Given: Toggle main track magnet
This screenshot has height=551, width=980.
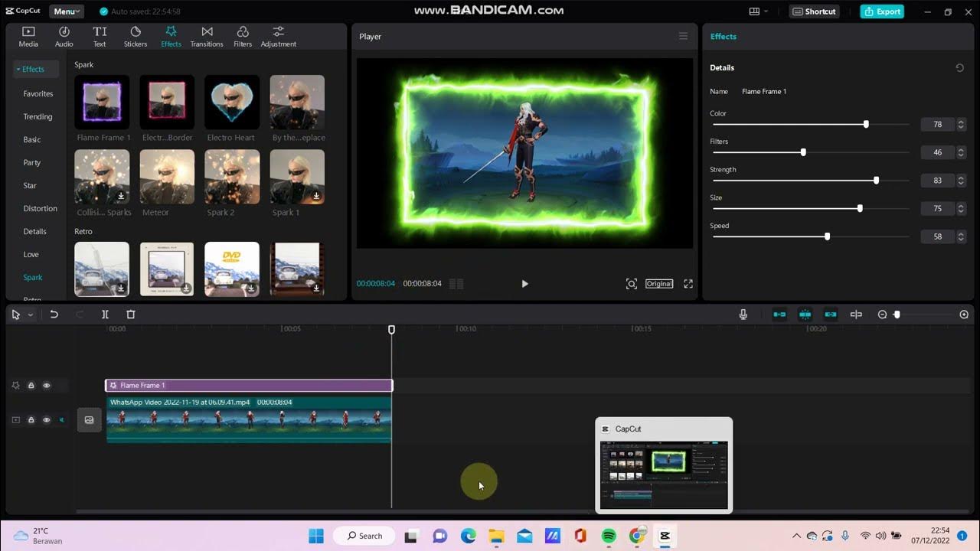Looking at the screenshot, I should pos(779,315).
